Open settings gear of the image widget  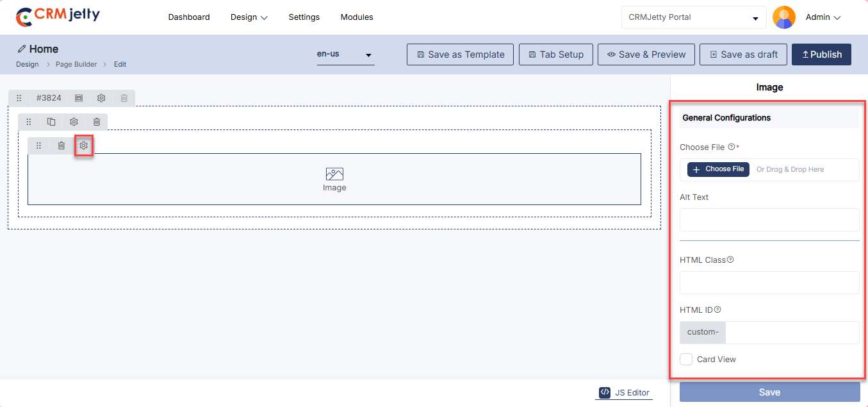(83, 145)
